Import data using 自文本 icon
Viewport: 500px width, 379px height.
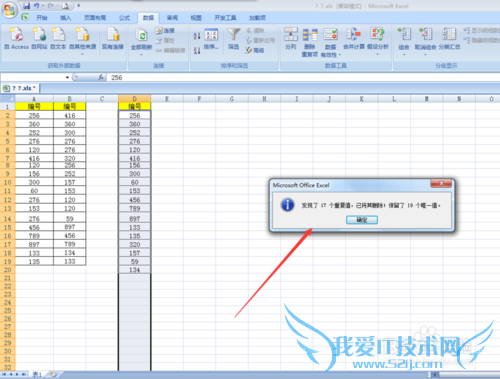point(58,39)
